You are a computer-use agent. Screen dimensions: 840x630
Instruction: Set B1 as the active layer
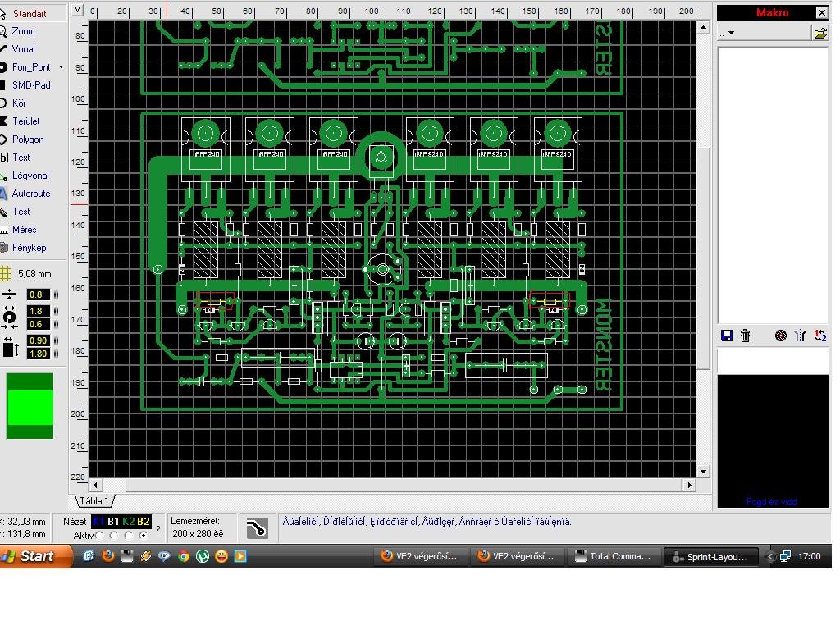(x=114, y=535)
